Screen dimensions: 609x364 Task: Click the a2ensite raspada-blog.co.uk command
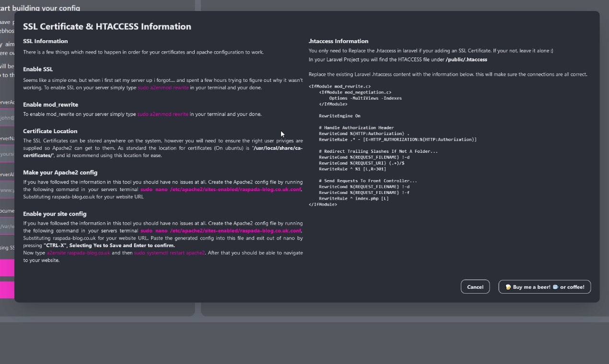click(x=78, y=253)
